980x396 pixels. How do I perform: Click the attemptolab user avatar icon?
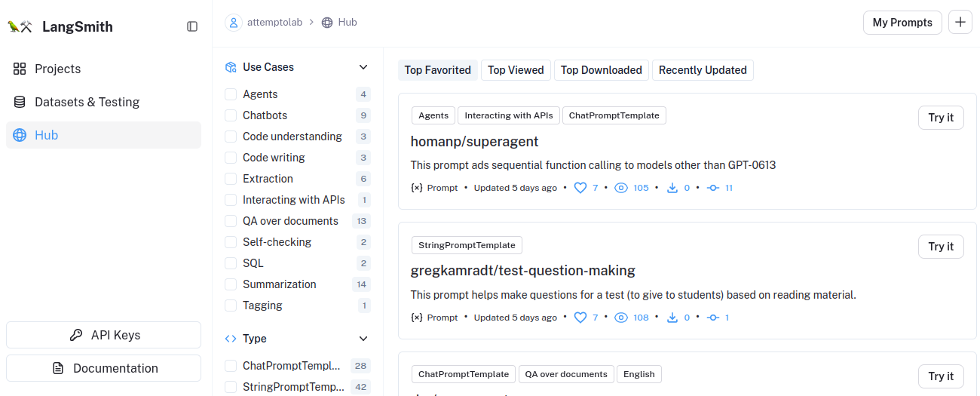point(234,23)
